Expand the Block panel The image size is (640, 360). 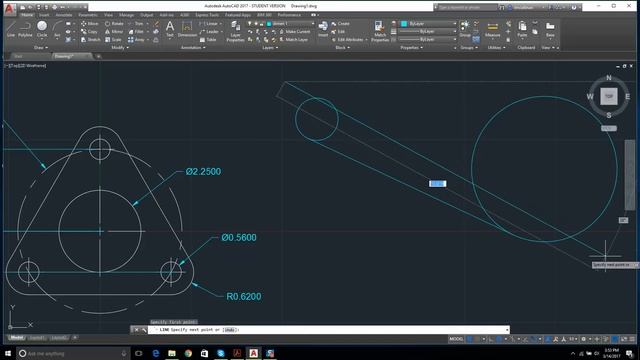[342, 48]
